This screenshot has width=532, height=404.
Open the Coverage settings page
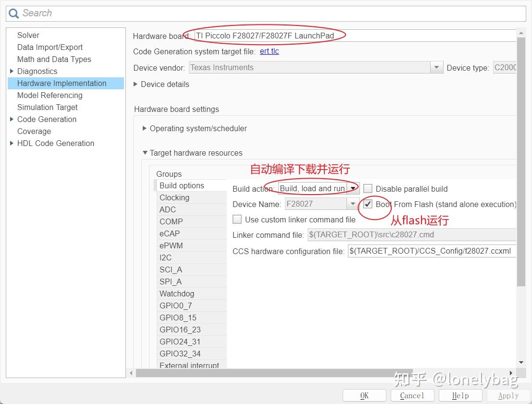point(34,131)
